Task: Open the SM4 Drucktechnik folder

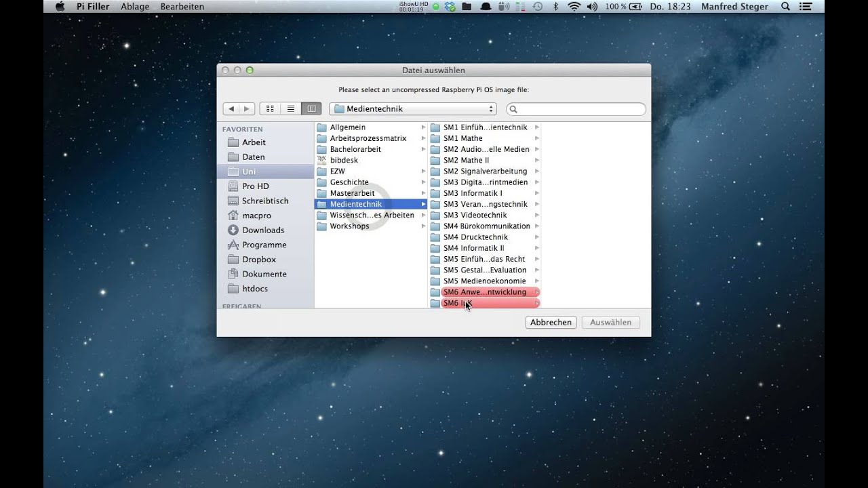Action: 485,237
